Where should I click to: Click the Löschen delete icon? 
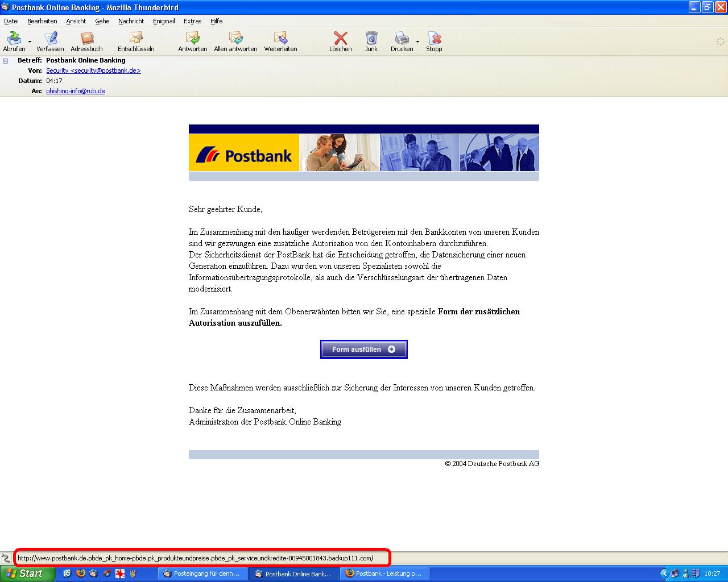[341, 38]
